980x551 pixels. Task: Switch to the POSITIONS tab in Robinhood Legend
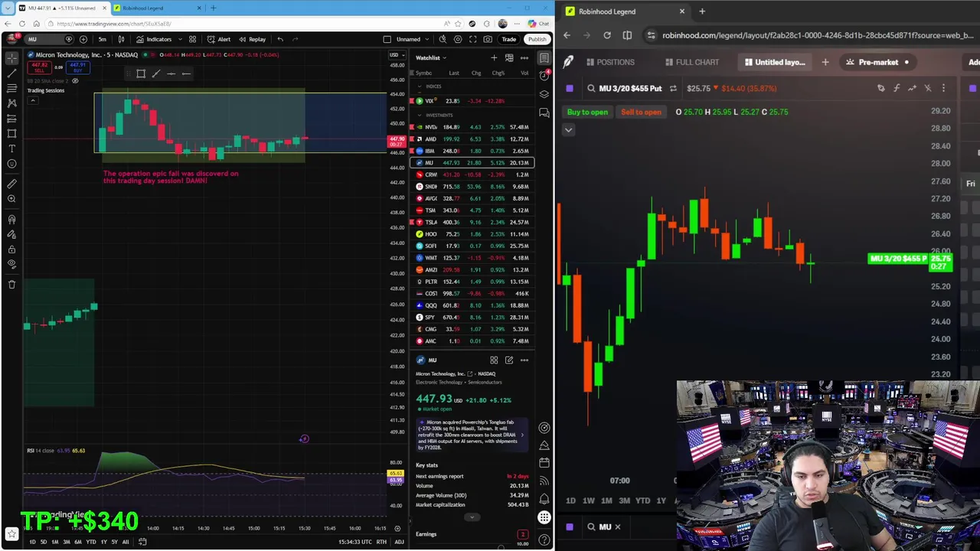tap(609, 62)
